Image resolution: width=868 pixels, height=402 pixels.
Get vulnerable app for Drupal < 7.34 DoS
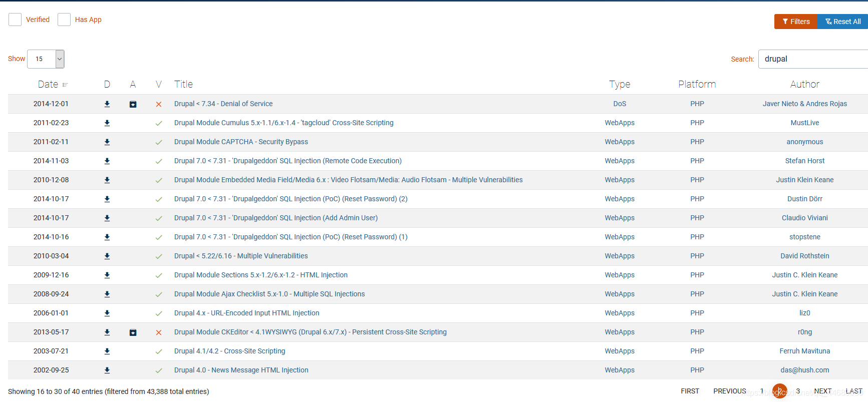pos(133,104)
